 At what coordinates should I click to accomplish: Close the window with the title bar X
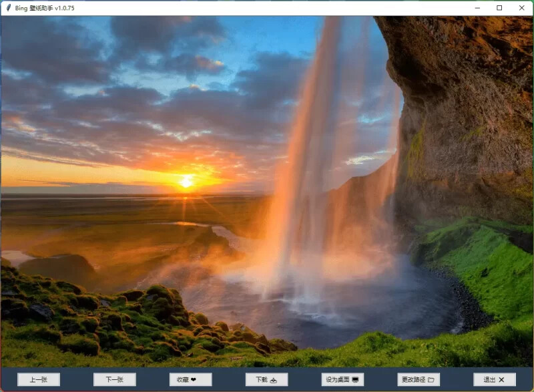tap(521, 8)
